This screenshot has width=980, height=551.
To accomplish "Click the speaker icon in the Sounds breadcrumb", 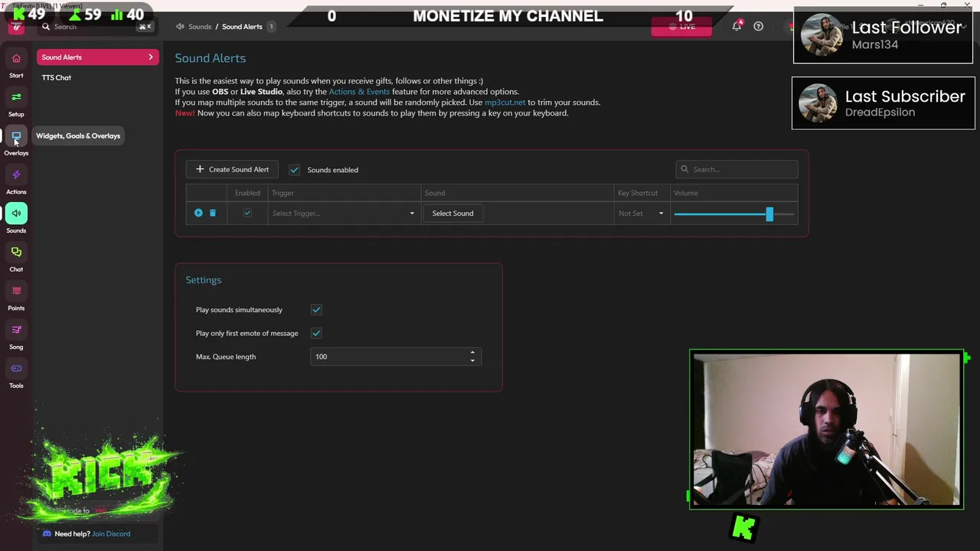I will 180,26.
